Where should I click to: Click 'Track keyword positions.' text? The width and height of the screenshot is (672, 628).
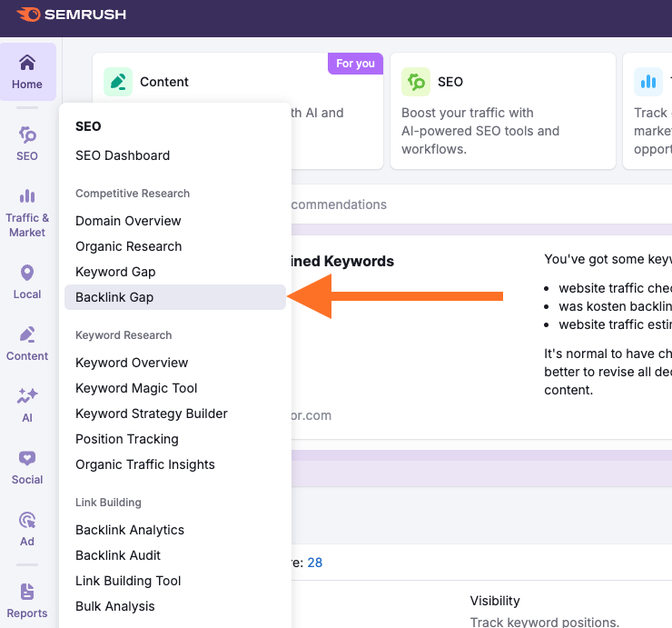coord(544,622)
